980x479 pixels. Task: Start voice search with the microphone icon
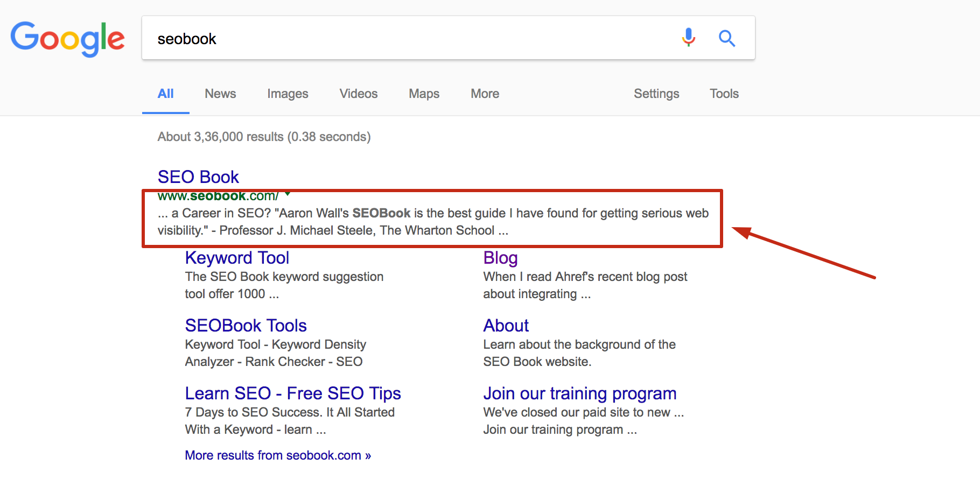point(688,38)
